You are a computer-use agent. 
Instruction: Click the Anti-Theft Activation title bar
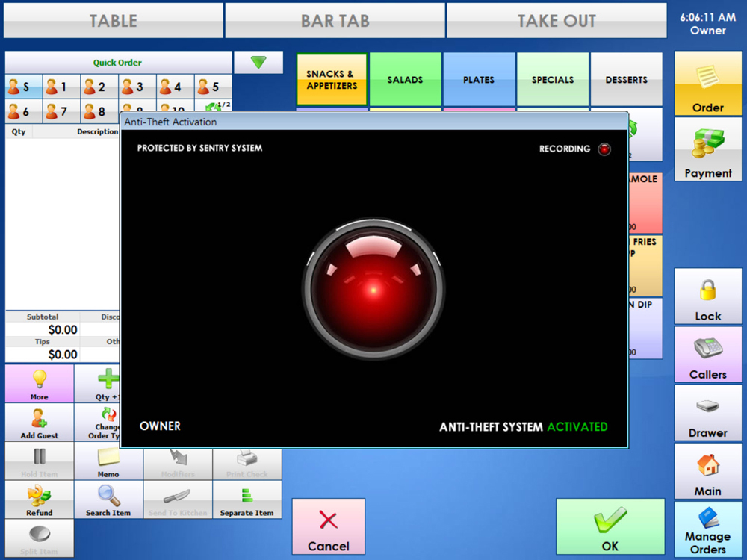[374, 122]
